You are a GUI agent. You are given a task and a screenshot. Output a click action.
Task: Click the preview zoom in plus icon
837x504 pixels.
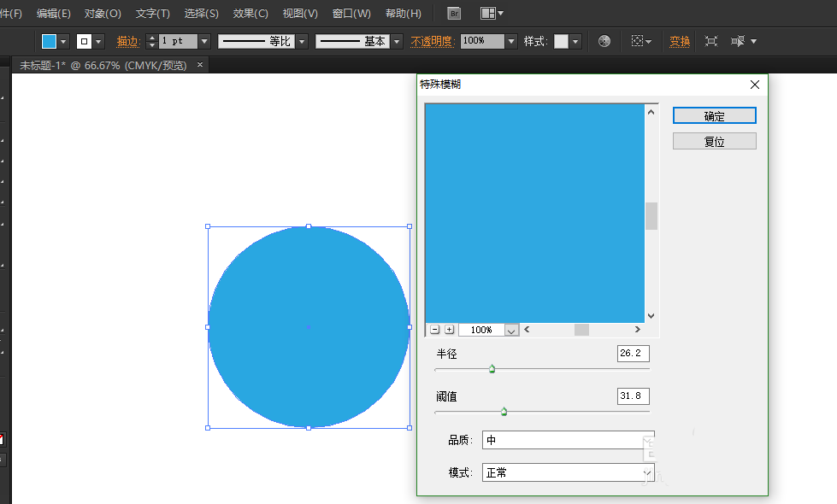(450, 330)
